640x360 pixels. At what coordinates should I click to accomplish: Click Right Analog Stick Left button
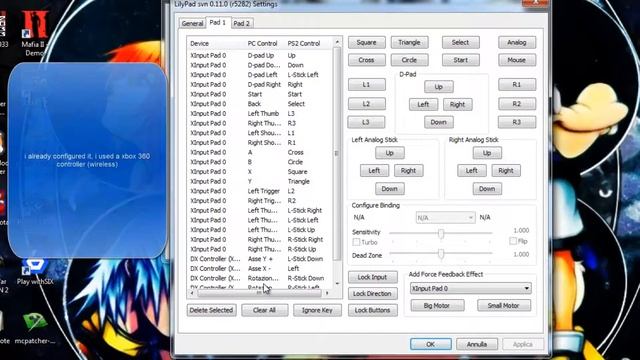click(x=472, y=171)
